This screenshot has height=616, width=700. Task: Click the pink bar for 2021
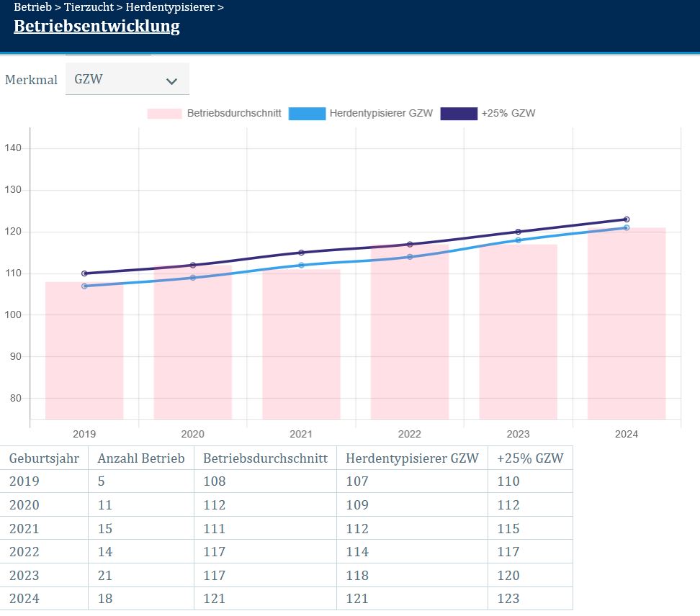coord(301,345)
